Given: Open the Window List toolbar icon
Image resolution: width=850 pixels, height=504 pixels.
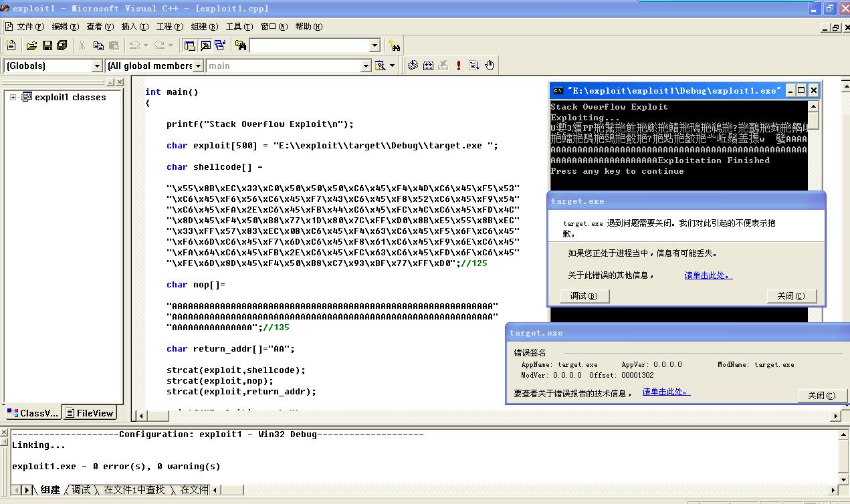Looking at the screenshot, I should point(220,45).
